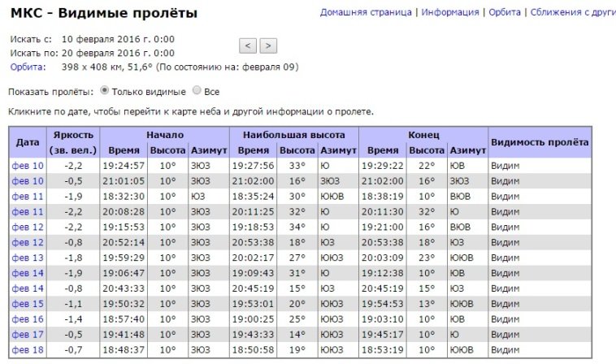
Task: Click the 'Наибольшая высота' column group header
Action: click(x=294, y=135)
